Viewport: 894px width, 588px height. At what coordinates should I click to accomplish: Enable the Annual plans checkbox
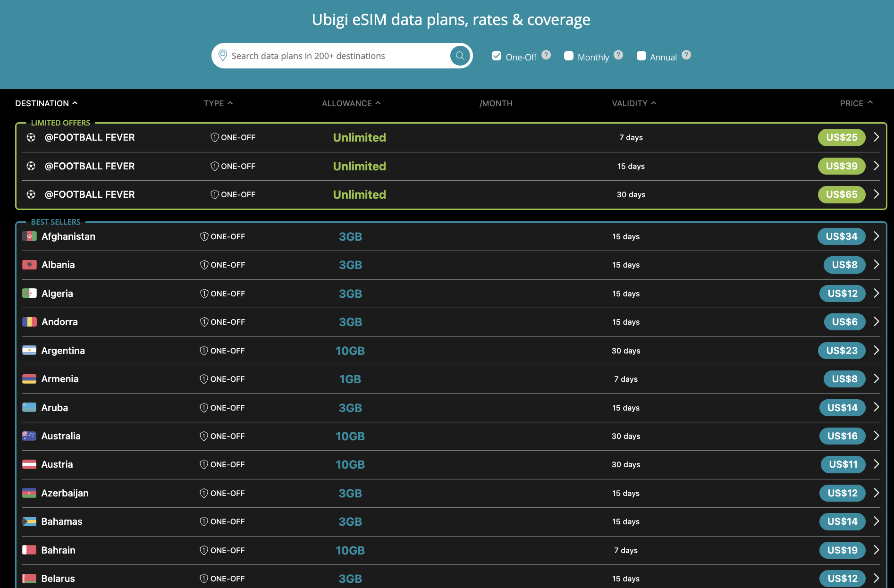641,56
